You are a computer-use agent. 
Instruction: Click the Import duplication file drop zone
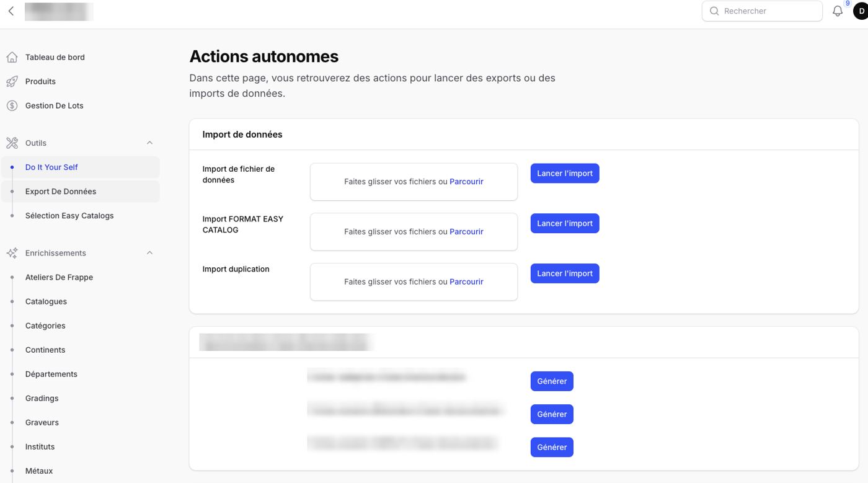pyautogui.click(x=414, y=281)
